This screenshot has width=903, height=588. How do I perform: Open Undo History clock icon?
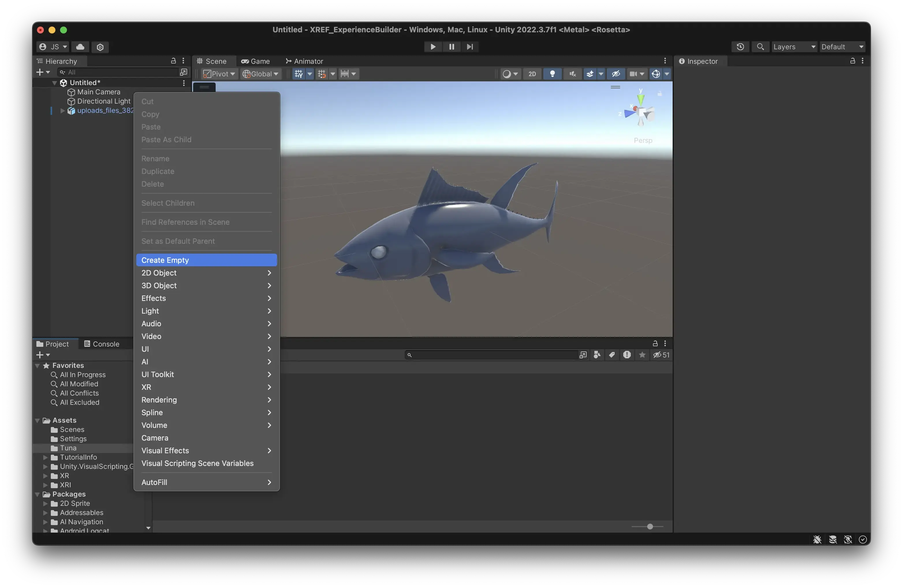[x=740, y=47]
